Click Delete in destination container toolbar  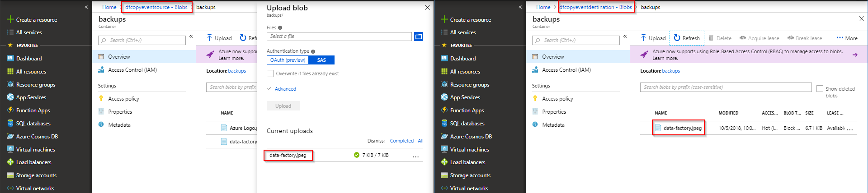[720, 38]
